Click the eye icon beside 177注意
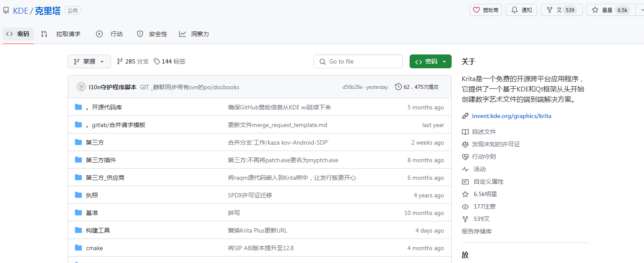Screen dimensions: 644x263 click(x=465, y=206)
